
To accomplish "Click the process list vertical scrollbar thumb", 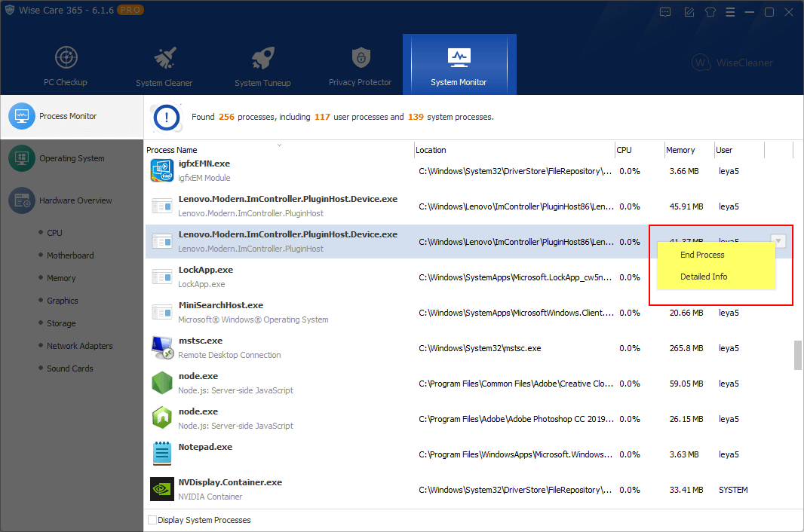I will [x=798, y=355].
